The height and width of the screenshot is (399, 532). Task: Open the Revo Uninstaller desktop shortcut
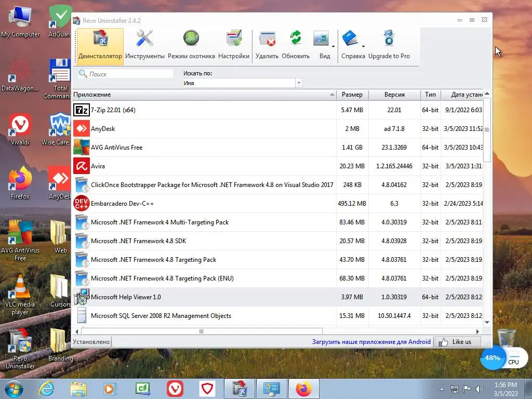[20, 349]
